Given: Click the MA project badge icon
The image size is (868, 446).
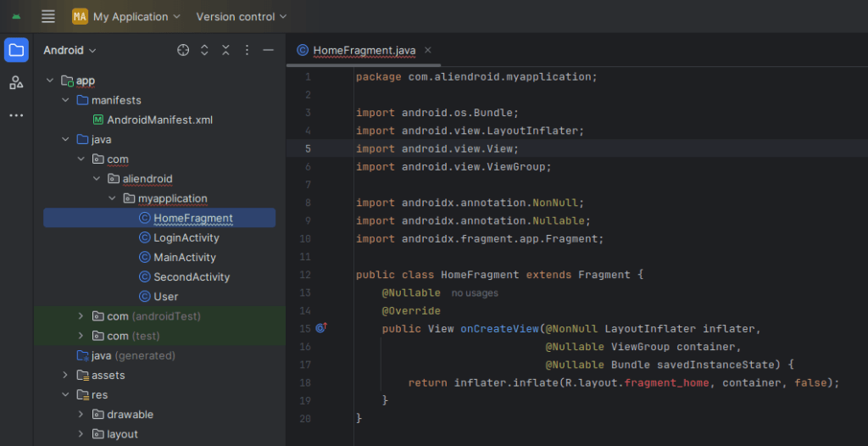Looking at the screenshot, I should click(80, 17).
